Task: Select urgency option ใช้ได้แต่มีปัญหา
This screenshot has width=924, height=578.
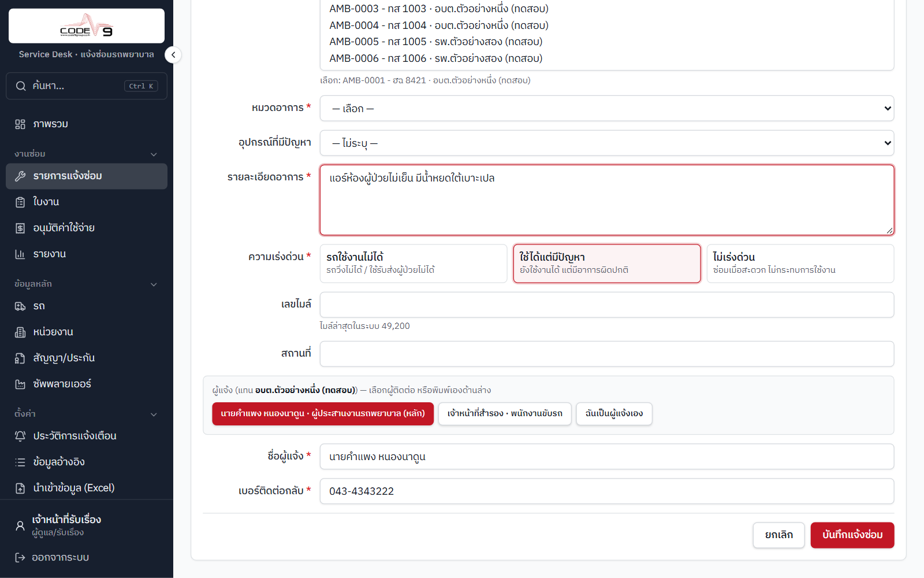Action: (607, 264)
